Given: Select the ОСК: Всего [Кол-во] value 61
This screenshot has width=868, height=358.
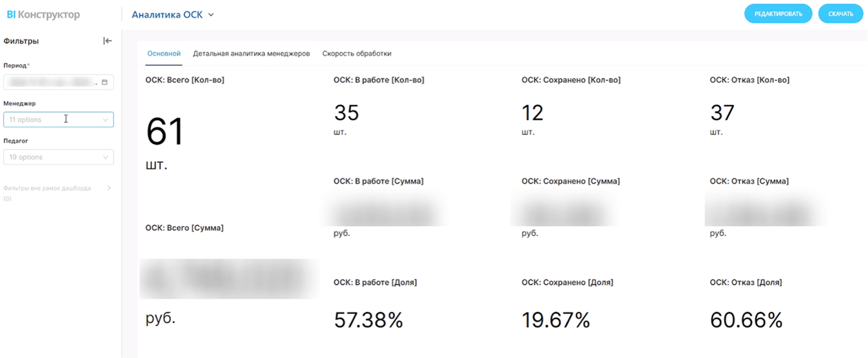Looking at the screenshot, I should [x=165, y=132].
